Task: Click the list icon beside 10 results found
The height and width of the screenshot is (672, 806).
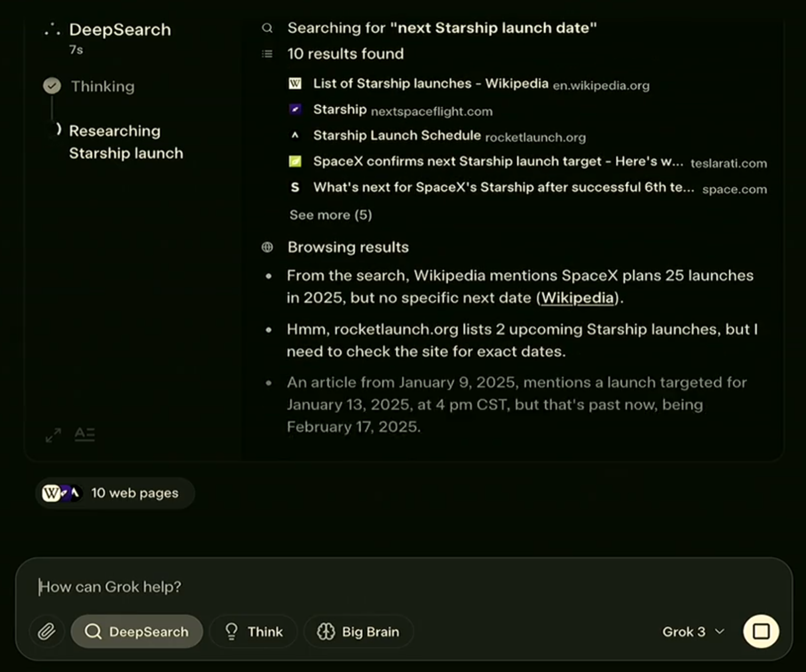Action: coord(267,54)
